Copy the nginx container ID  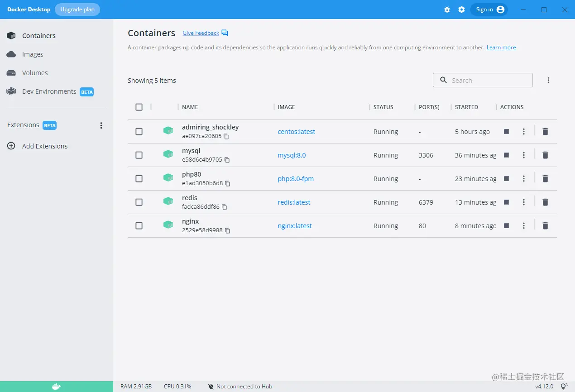click(228, 230)
